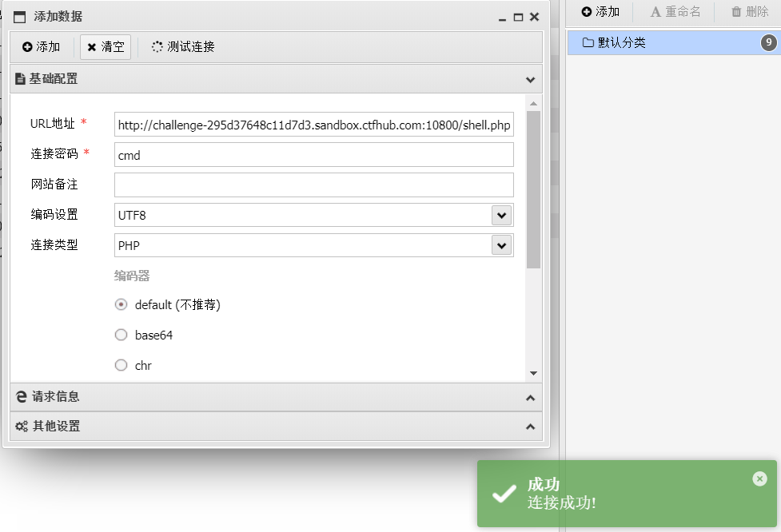Select the base64 encoder option

pyautogui.click(x=121, y=335)
